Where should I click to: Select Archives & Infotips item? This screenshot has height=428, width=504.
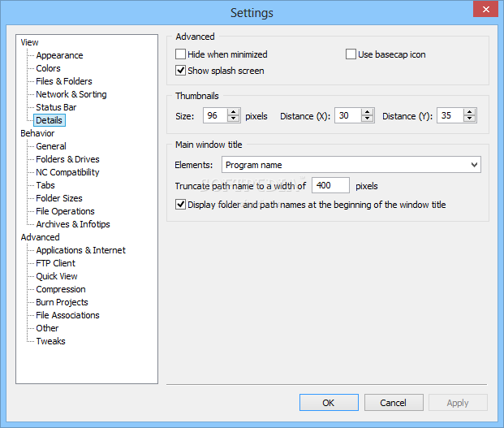click(x=73, y=224)
